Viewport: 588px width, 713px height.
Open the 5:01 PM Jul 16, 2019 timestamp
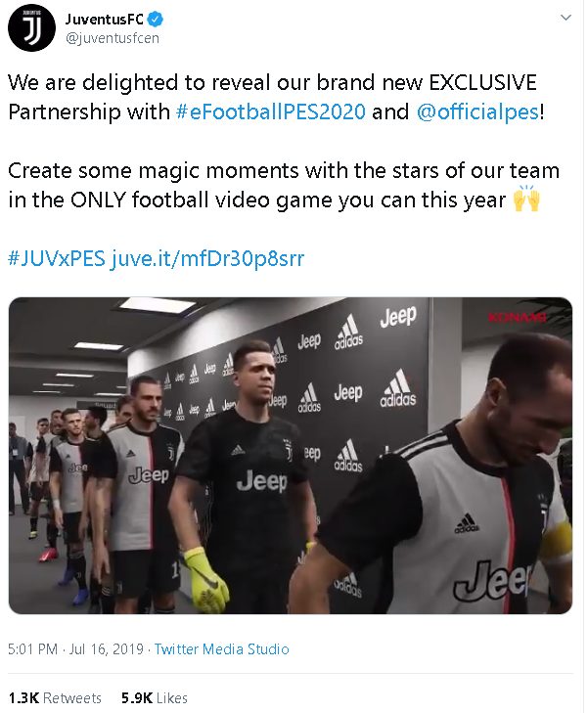pyautogui.click(x=75, y=648)
